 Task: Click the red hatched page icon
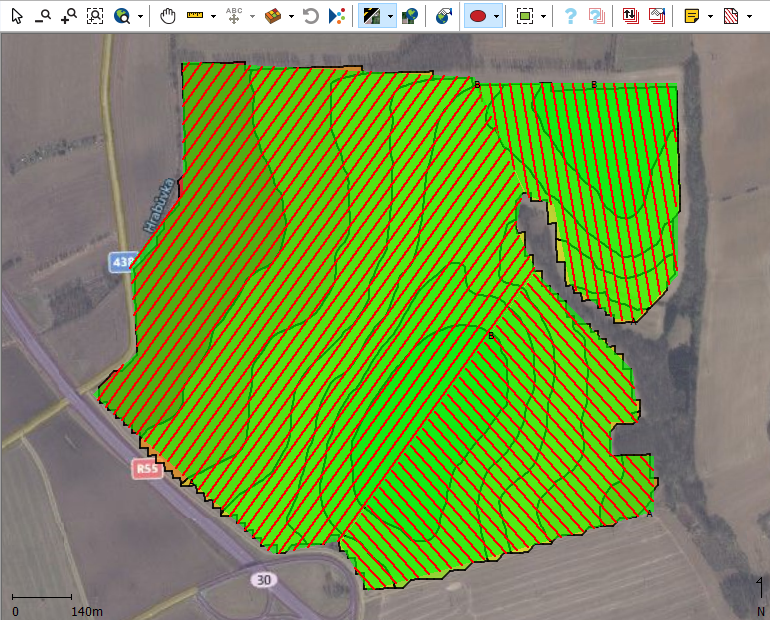pos(731,16)
